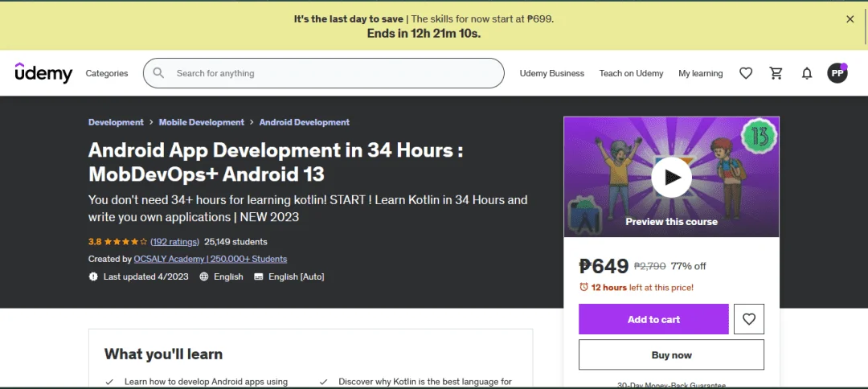Click the globe language icon

pos(203,276)
